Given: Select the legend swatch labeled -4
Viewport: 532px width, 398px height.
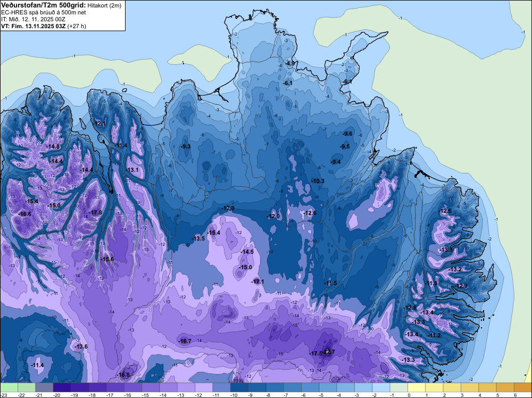Looking at the screenshot, I should click(345, 387).
